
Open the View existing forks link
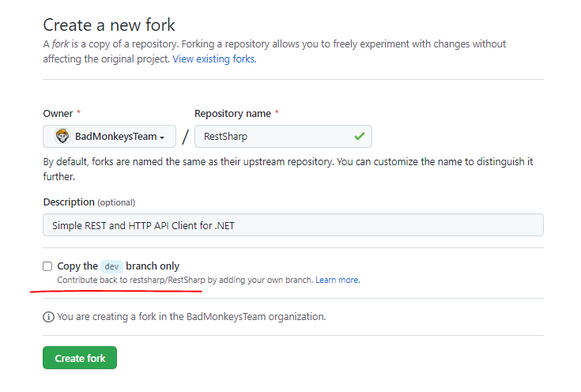point(214,58)
